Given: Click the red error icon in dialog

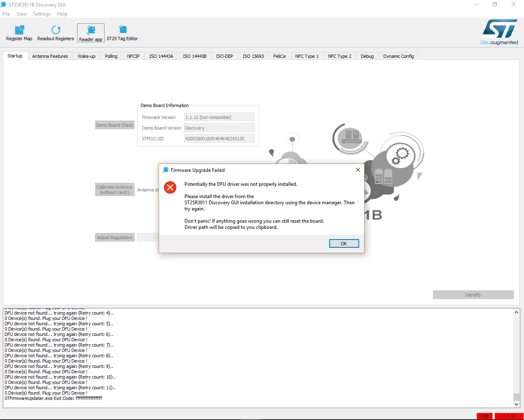Looking at the screenshot, I should click(x=170, y=187).
